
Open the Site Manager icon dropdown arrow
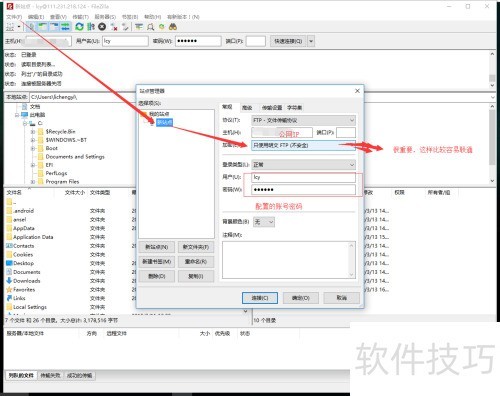tap(19, 27)
